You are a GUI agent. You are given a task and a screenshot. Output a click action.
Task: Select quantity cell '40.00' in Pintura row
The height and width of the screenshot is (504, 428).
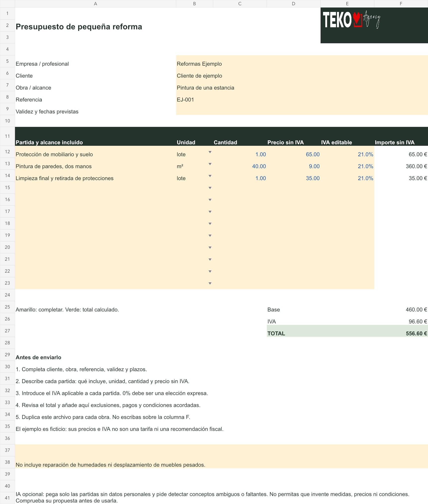tap(240, 164)
